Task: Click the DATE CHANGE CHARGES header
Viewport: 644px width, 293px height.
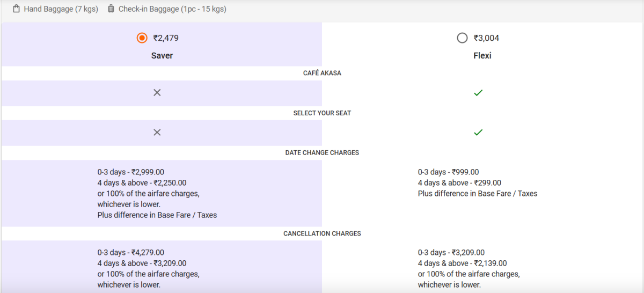Action: pyautogui.click(x=322, y=153)
